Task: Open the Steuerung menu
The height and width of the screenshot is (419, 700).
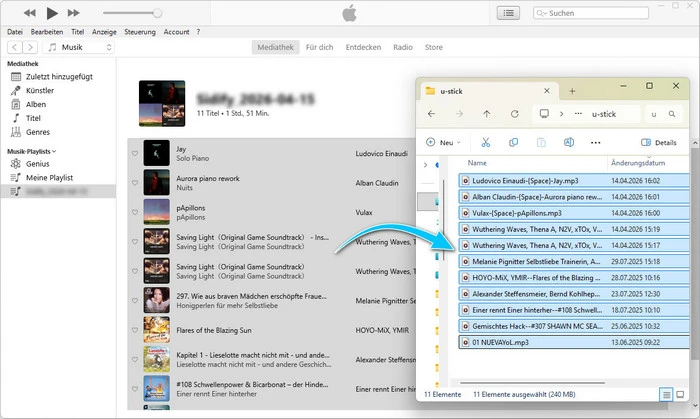Action: point(140,32)
